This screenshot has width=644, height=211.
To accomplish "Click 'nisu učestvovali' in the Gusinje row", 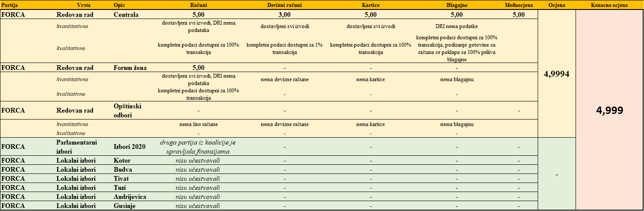I will point(198,206).
